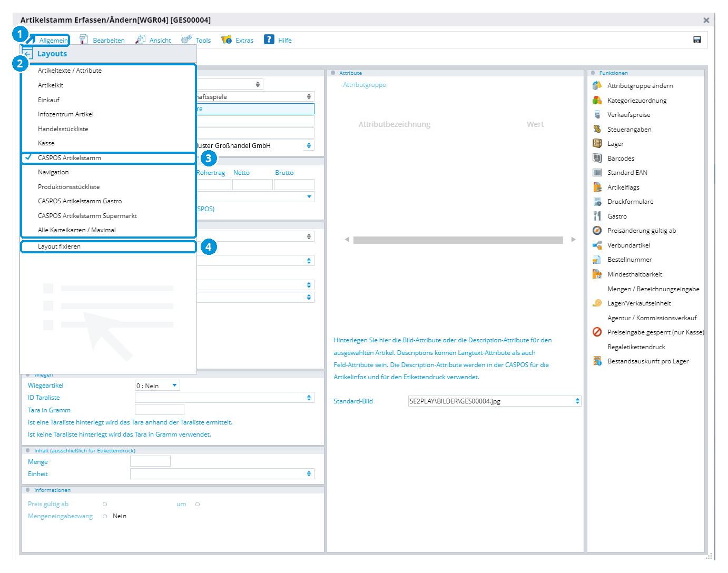
Task: Open the Einheit selector
Action: coord(309,474)
